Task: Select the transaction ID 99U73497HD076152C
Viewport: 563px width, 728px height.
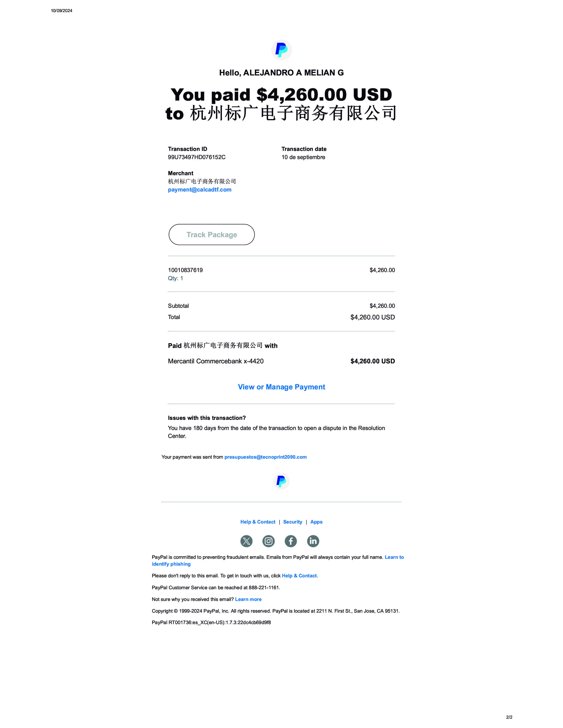Action: coord(197,157)
